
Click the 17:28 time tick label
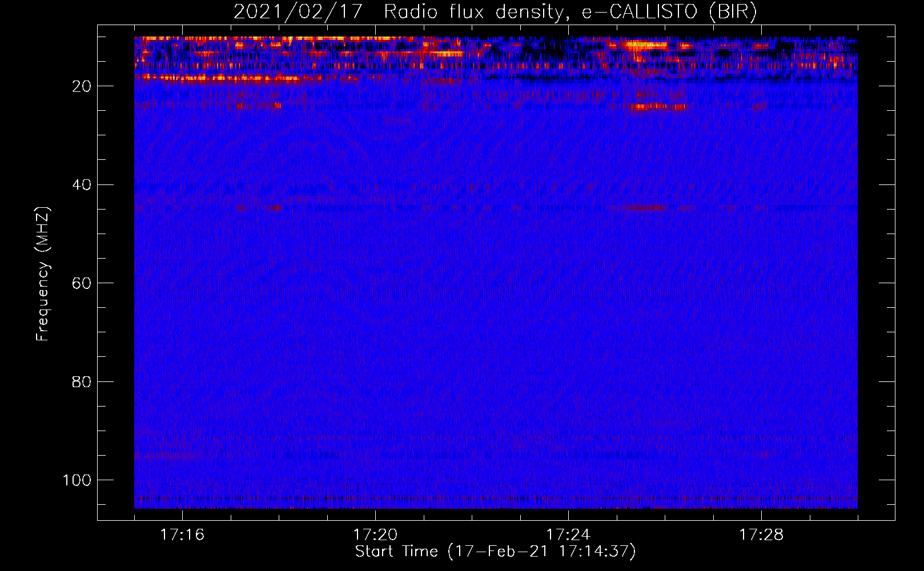761,535
